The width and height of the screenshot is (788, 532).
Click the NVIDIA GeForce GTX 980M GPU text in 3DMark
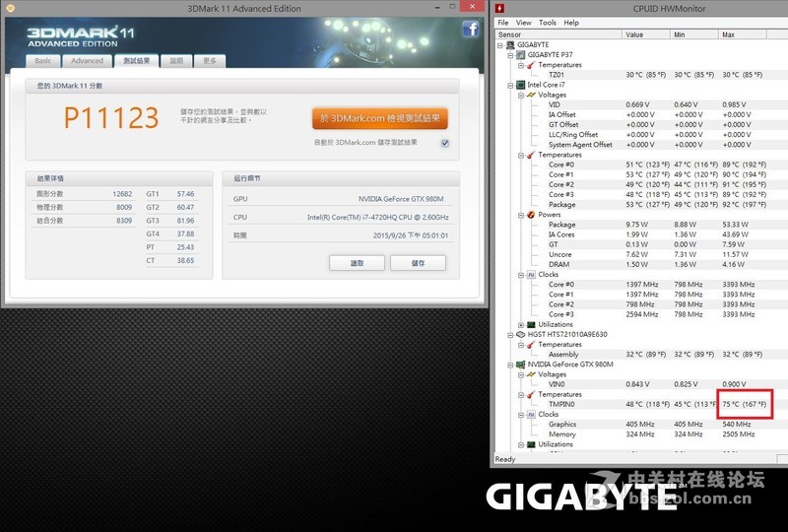[401, 199]
